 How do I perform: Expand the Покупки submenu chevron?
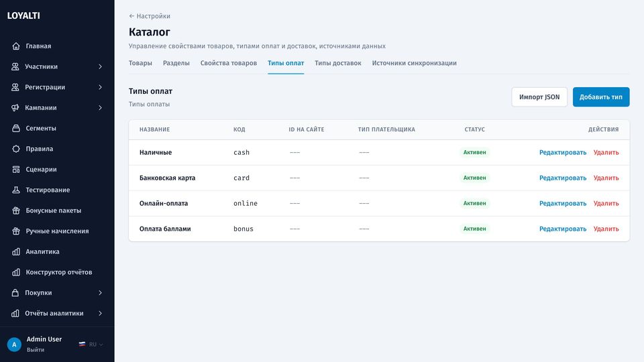[x=100, y=292]
